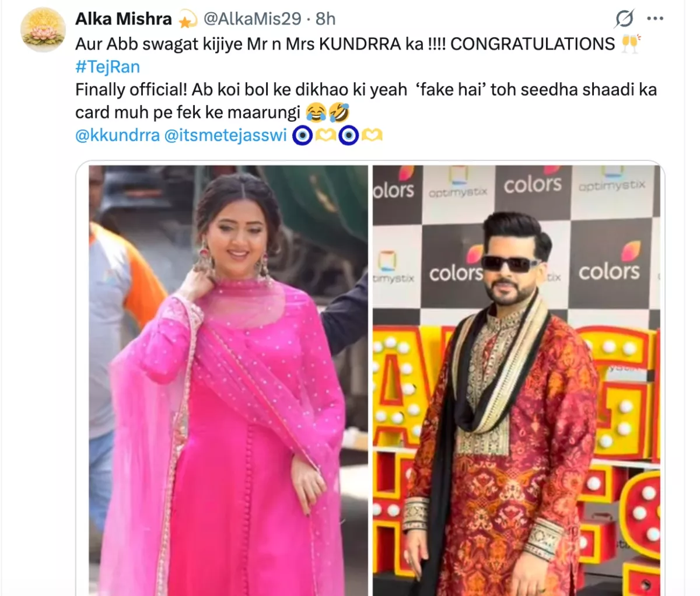The width and height of the screenshot is (700, 596).
Task: Click the tweet text starting 'Finally official!'
Action: tap(366, 101)
